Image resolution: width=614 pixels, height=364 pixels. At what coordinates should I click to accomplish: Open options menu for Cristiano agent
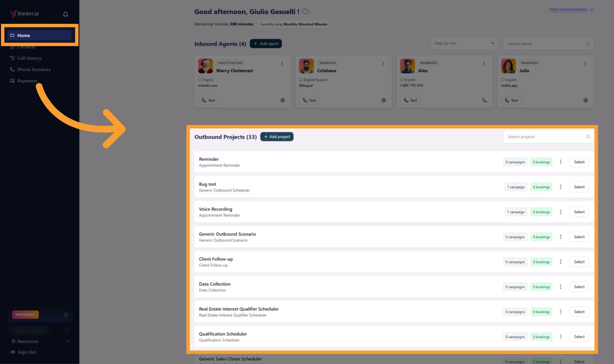[x=383, y=64]
